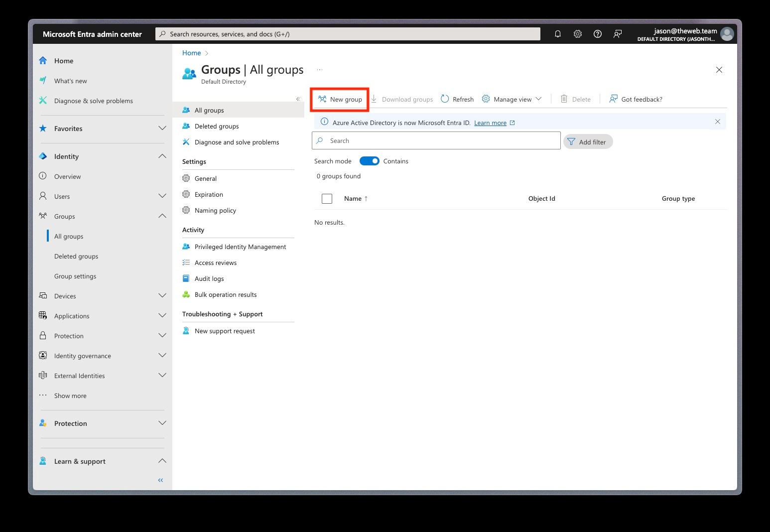Collapse the Identity section chevron

[x=162, y=156]
